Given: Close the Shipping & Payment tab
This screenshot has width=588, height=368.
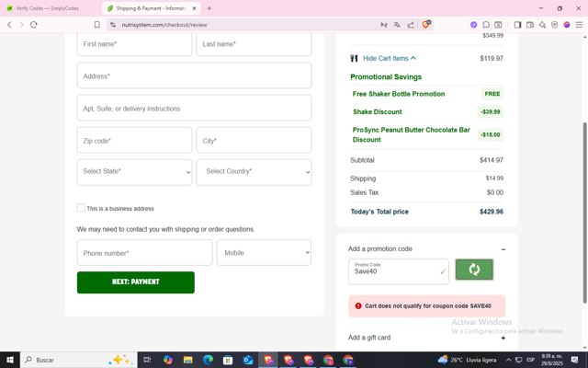Looking at the screenshot, I should coord(194,8).
